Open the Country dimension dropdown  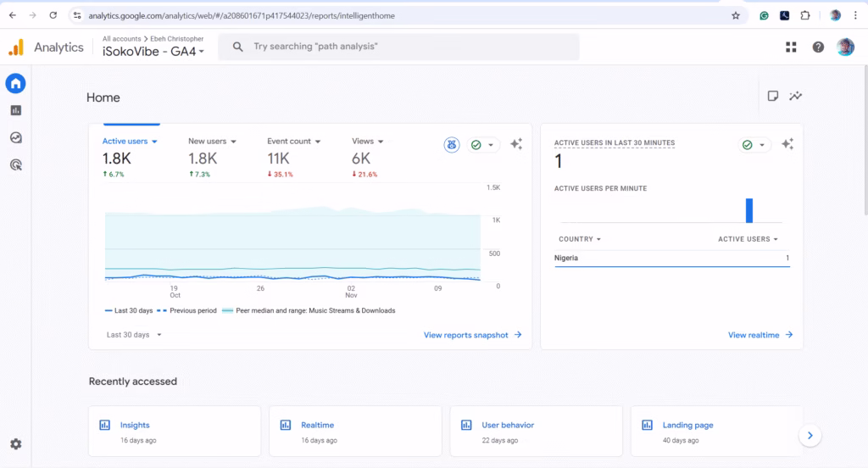point(580,239)
